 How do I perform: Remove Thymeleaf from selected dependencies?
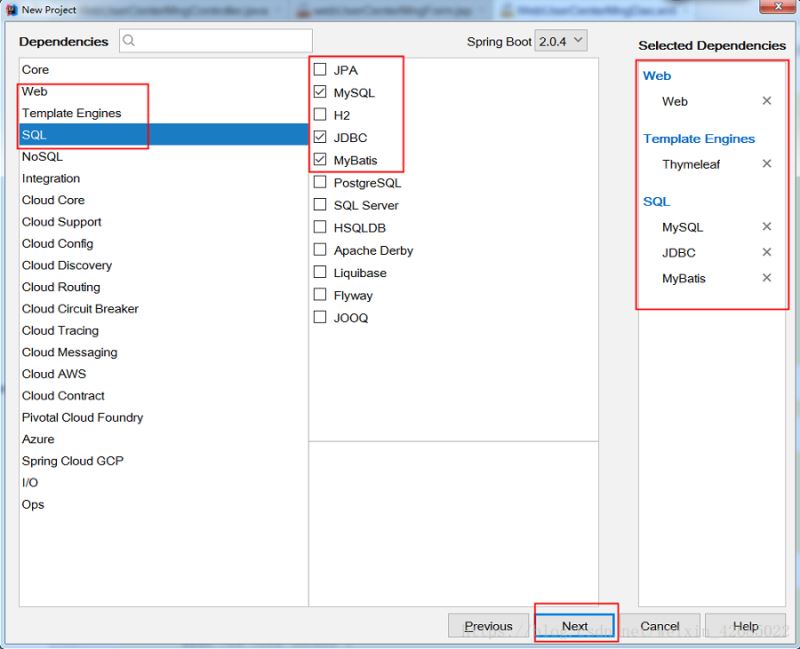tap(766, 163)
